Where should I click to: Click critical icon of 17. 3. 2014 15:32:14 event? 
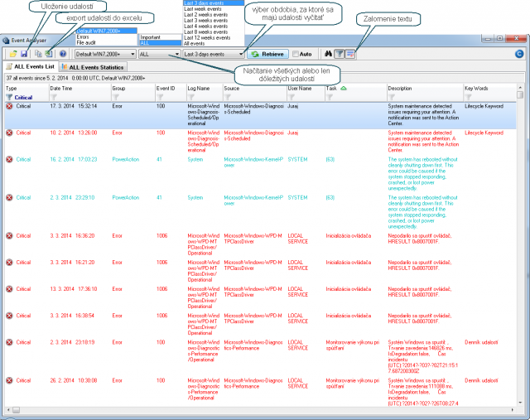(x=9, y=106)
